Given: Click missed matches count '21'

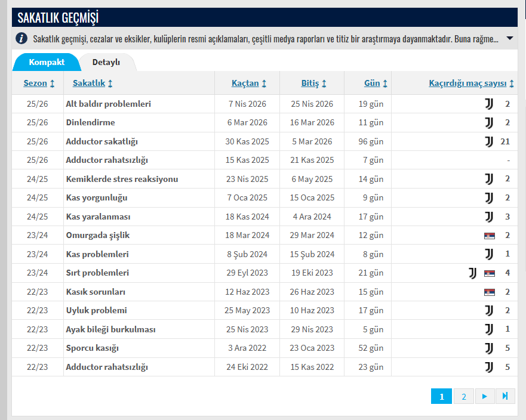Looking at the screenshot, I should (x=505, y=141).
